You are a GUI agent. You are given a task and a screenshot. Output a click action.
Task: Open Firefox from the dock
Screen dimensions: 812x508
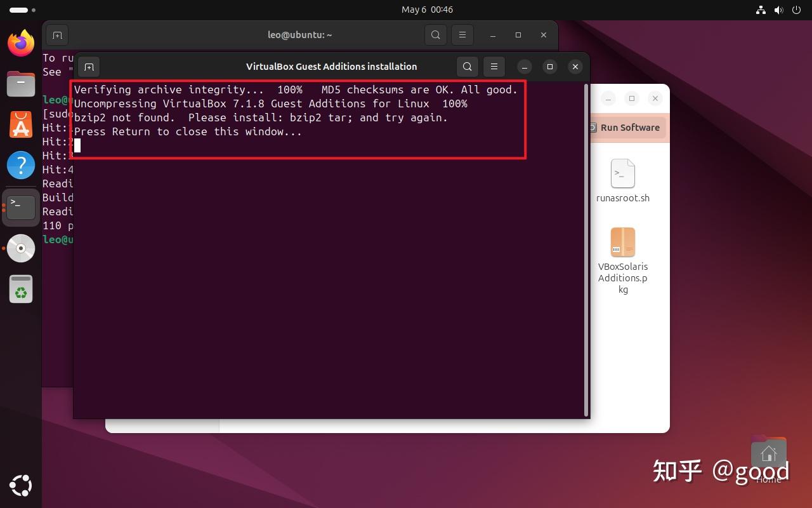pos(20,43)
